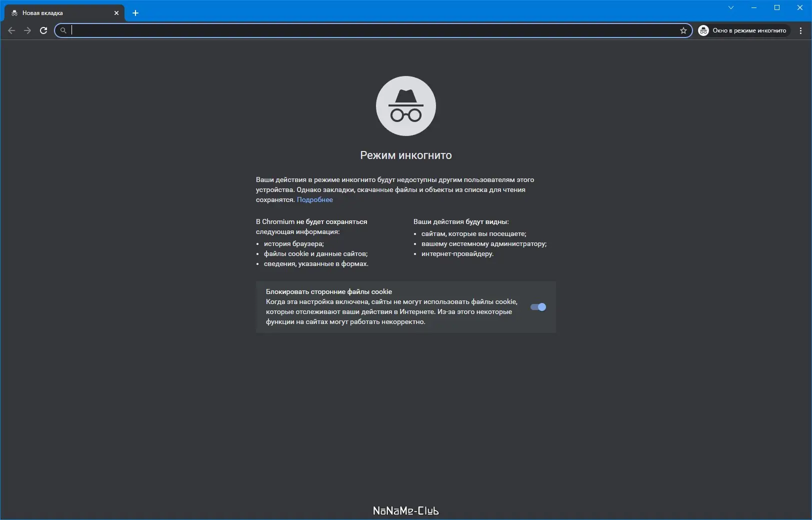Maximize the Chromium window
This screenshot has height=520, width=812.
click(x=777, y=7)
